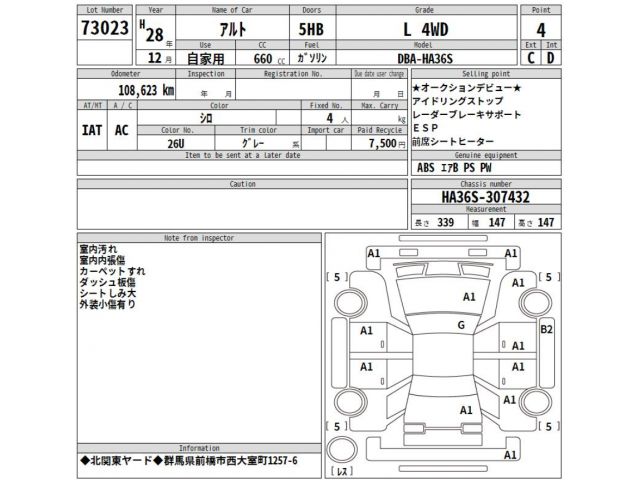Click the G mark on the windshield

pos(461,326)
